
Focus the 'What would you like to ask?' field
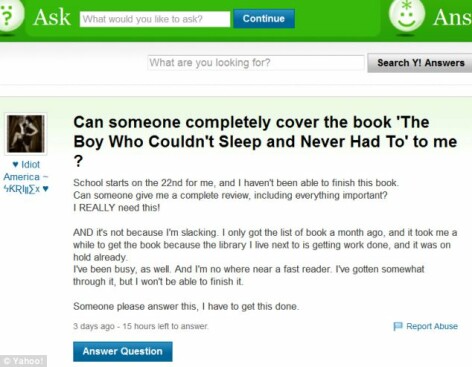click(155, 19)
